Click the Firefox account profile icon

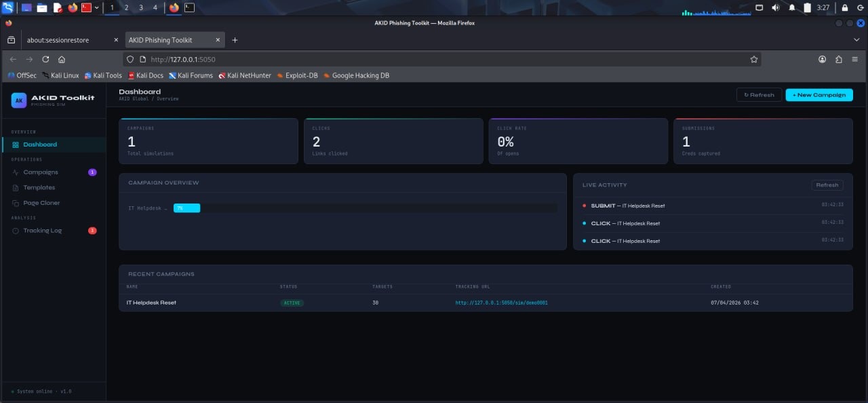click(822, 60)
